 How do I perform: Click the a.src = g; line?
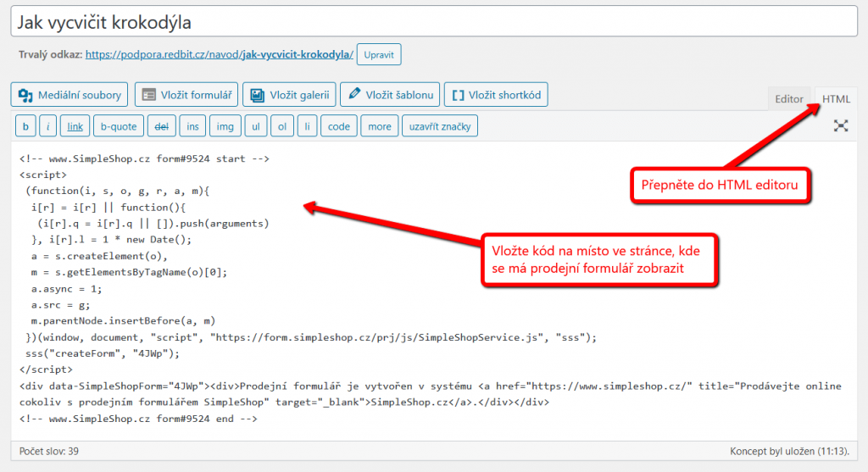pyautogui.click(x=60, y=305)
